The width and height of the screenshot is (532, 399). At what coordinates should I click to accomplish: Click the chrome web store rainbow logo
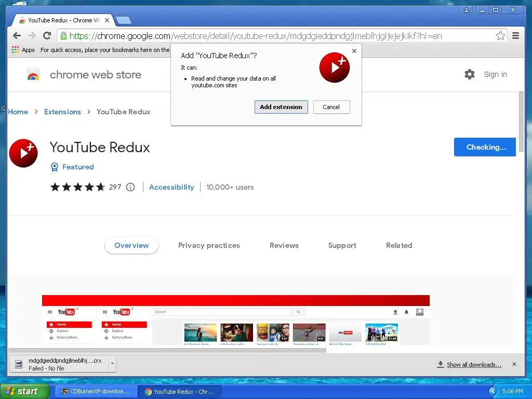tap(33, 75)
